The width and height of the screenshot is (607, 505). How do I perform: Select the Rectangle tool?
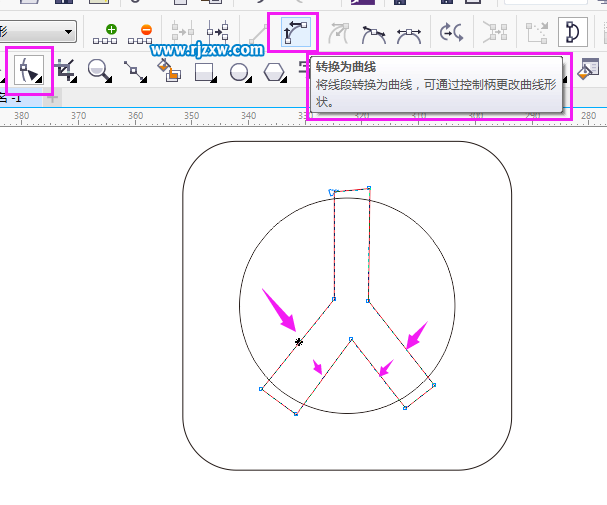206,72
